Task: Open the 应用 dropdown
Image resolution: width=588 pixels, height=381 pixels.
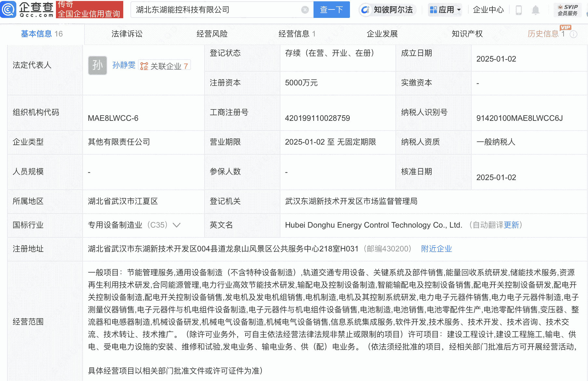Action: pyautogui.click(x=445, y=10)
